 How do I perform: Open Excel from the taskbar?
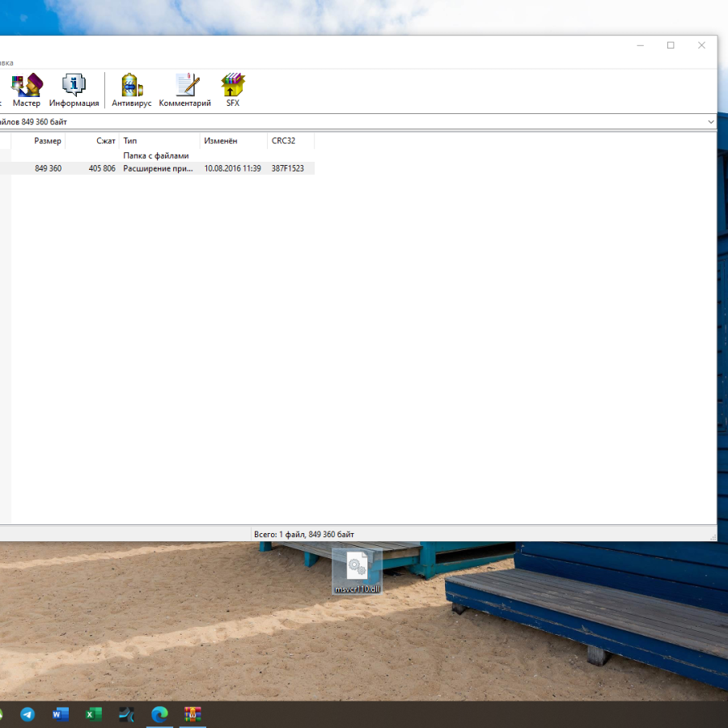(94, 714)
